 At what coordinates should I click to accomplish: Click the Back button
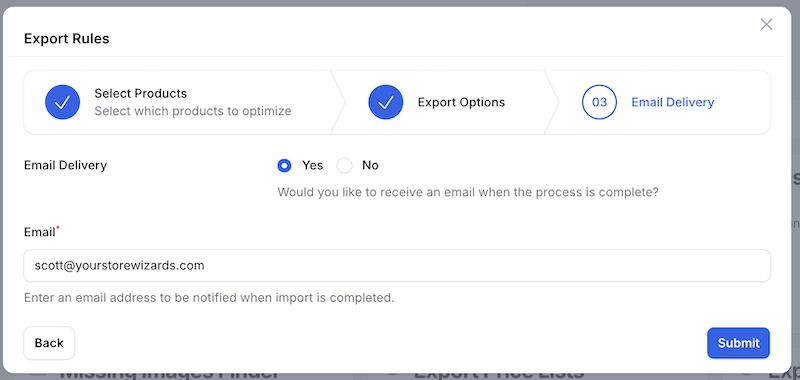[x=49, y=343]
